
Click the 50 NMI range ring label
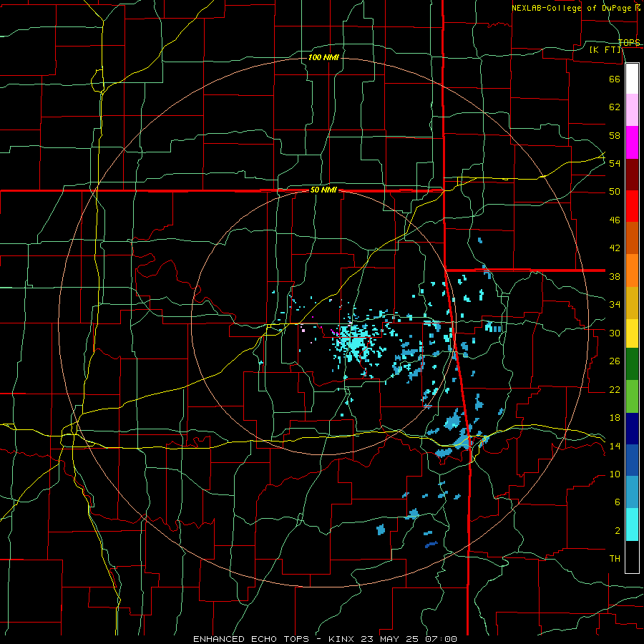click(323, 190)
